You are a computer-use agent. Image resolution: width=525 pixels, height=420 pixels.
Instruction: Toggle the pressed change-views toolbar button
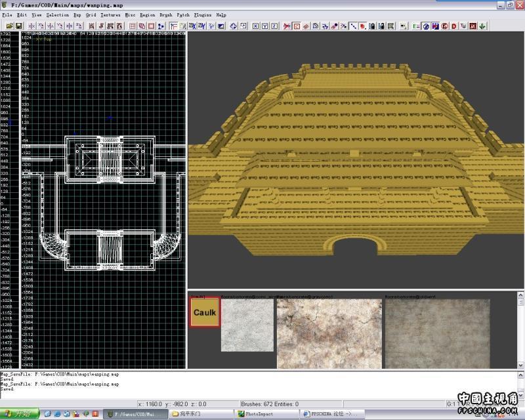tap(173, 26)
